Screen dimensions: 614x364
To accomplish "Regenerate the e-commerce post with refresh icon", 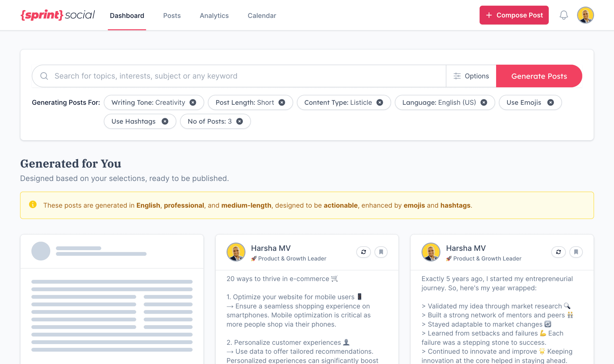I will pyautogui.click(x=363, y=252).
